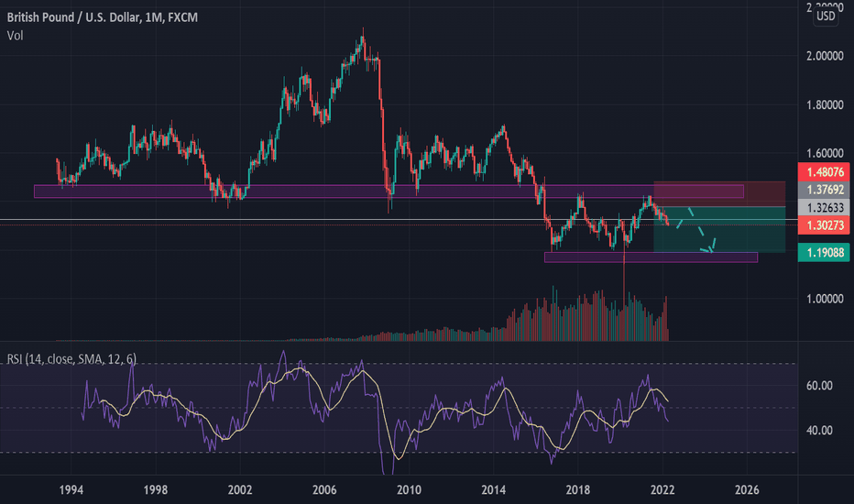
Task: Click the 1.80000 price axis value
Action: [x=825, y=104]
